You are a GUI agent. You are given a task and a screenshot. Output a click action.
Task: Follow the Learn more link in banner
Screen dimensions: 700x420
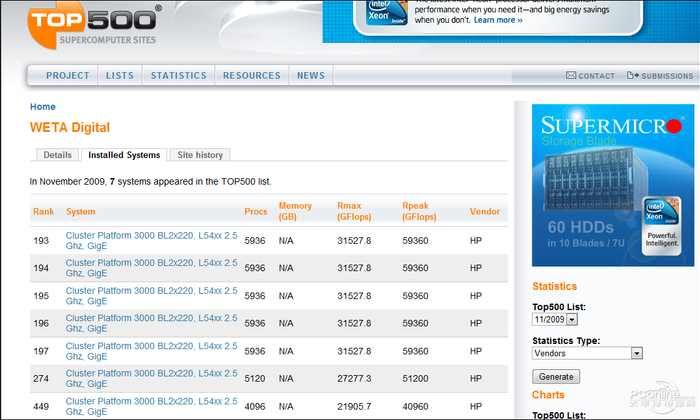pyautogui.click(x=498, y=20)
